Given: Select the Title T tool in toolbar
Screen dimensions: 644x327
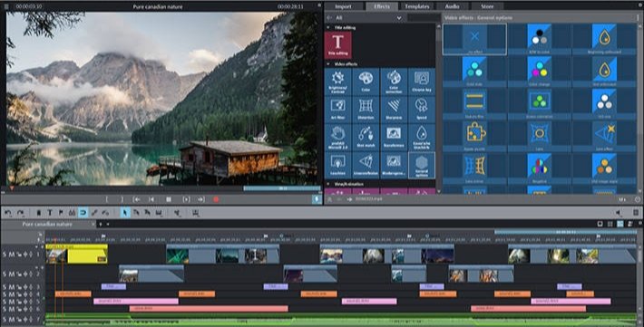Looking at the screenshot, I should (50, 213).
